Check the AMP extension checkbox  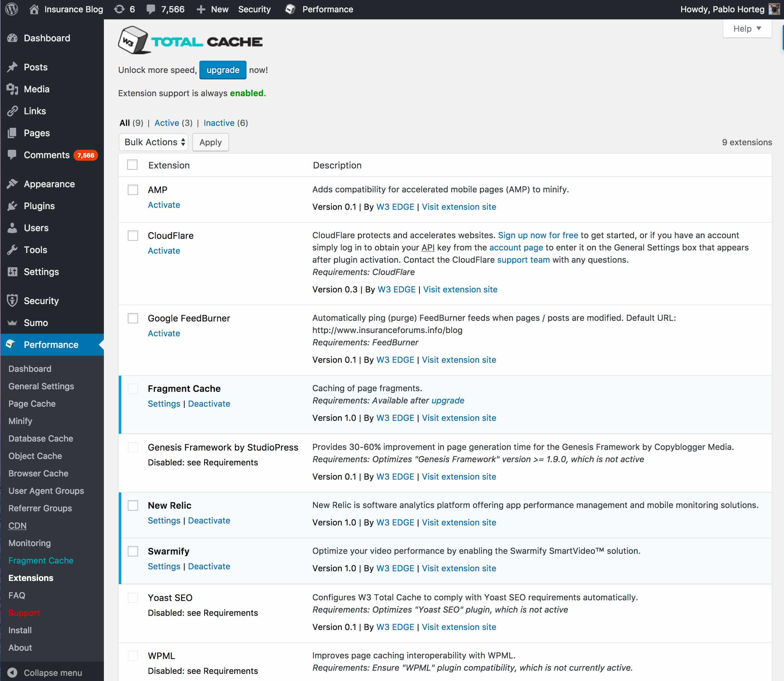point(133,190)
